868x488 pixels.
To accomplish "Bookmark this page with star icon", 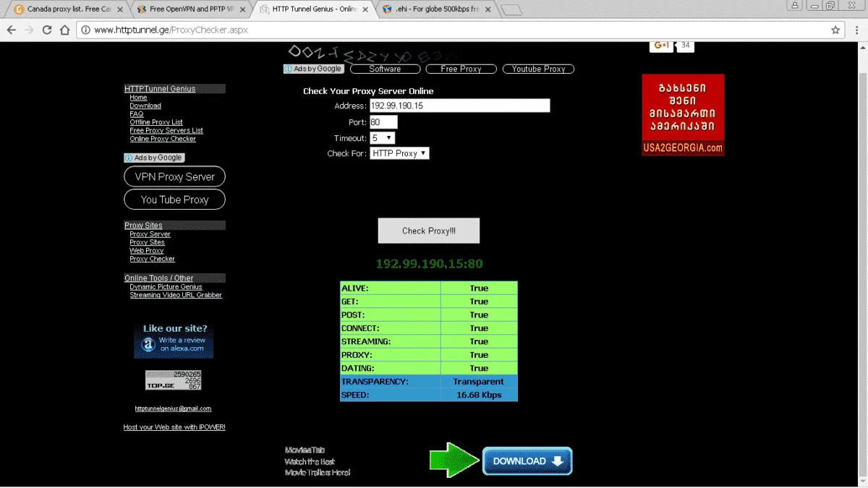I will (x=835, y=30).
